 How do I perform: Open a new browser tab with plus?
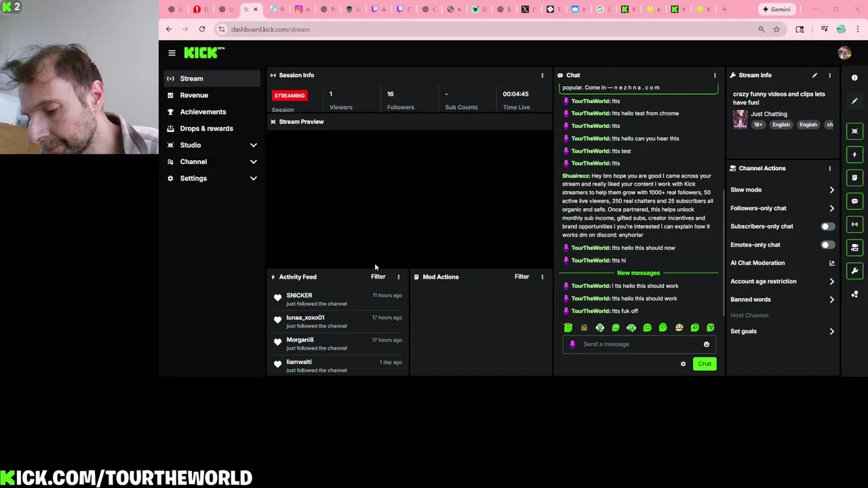(724, 9)
